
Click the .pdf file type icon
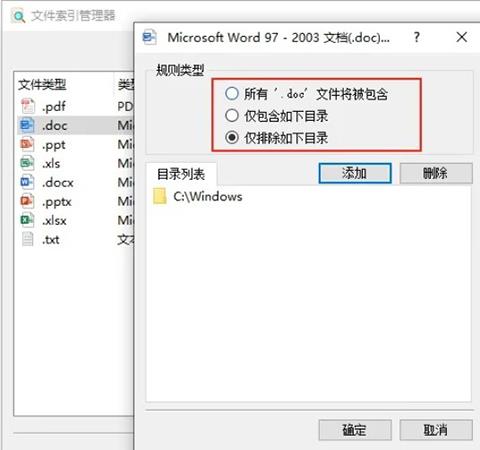(28, 106)
